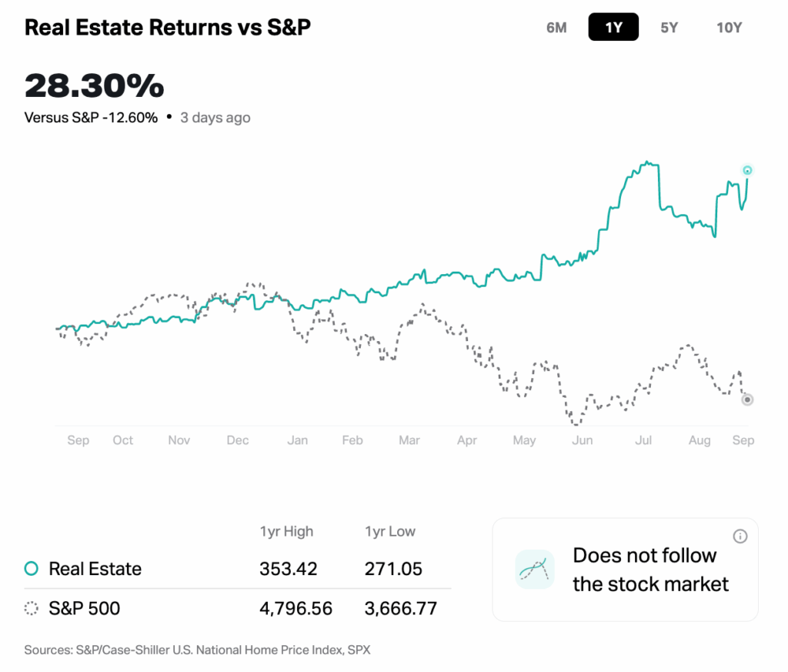Viewport: 788px width, 672px height.
Task: Show the 5Y time range
Action: [x=669, y=28]
